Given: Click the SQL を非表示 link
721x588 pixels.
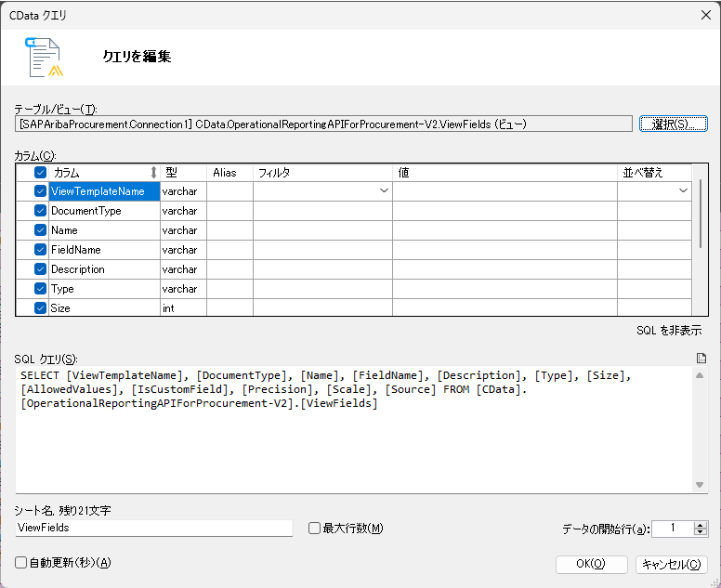Looking at the screenshot, I should (x=669, y=330).
